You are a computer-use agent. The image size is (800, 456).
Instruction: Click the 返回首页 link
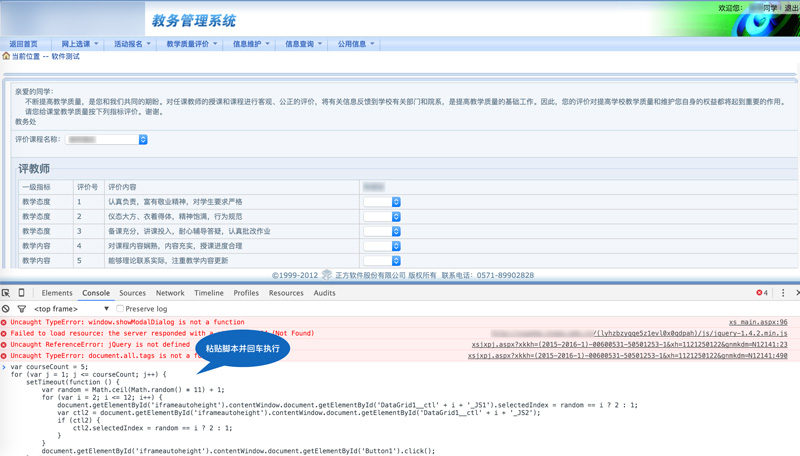(23, 44)
